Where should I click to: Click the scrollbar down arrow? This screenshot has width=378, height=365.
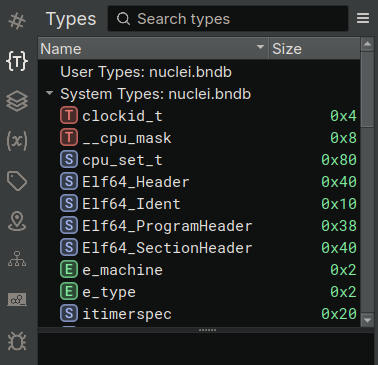tap(367, 320)
